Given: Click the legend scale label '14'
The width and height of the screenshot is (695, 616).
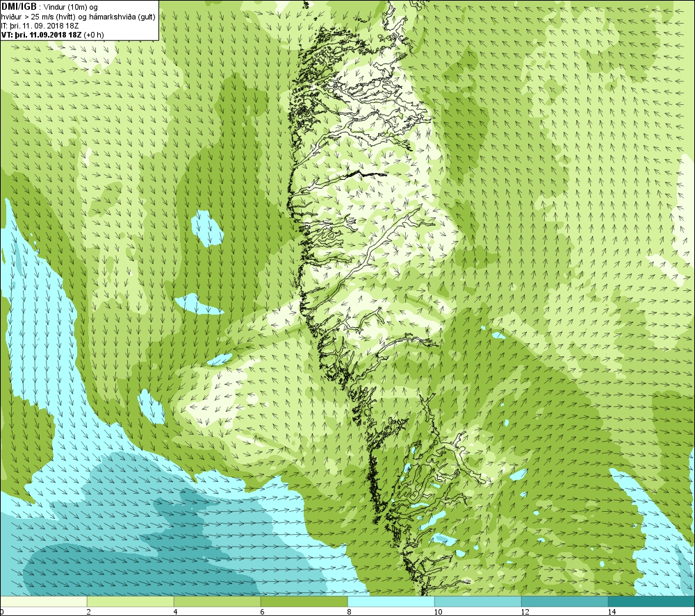Looking at the screenshot, I should (x=612, y=612).
